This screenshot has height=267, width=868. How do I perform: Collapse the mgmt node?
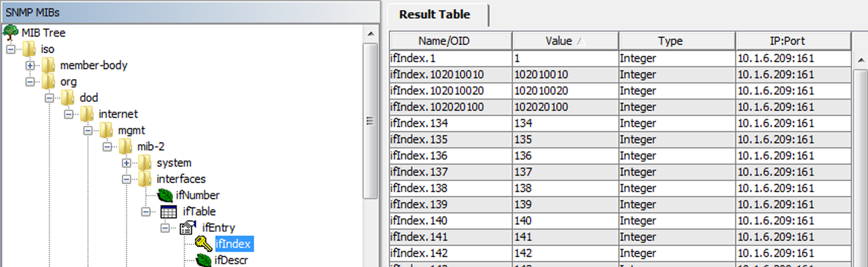[88, 131]
